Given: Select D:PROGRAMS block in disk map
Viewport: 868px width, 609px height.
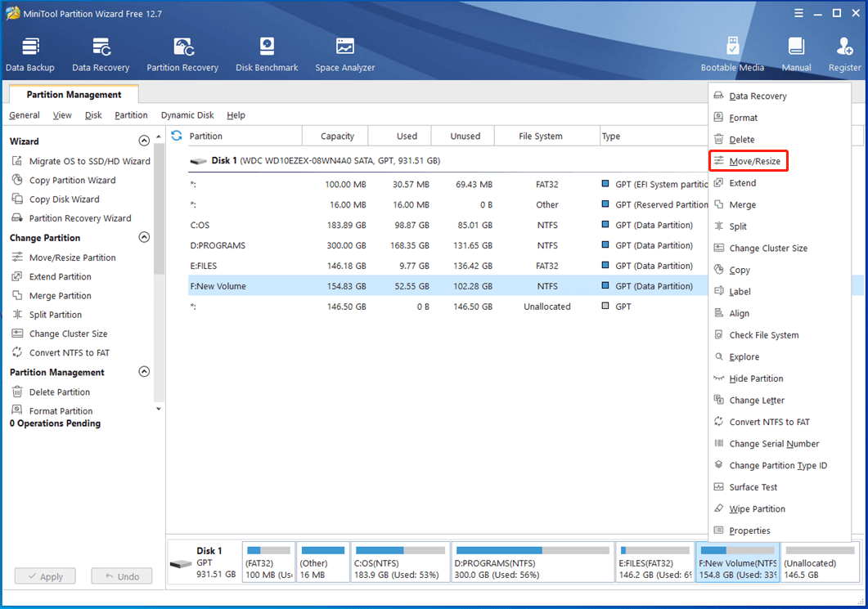Looking at the screenshot, I should point(532,562).
